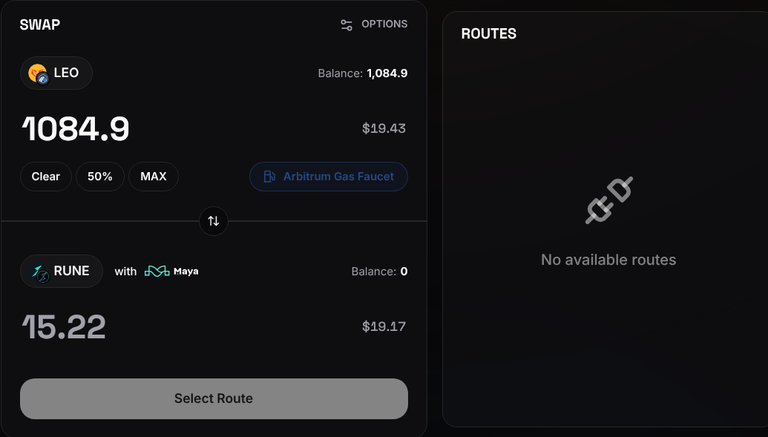Click the 15.22 RUNE output amount
Image resolution: width=768 pixels, height=437 pixels.
pos(64,327)
